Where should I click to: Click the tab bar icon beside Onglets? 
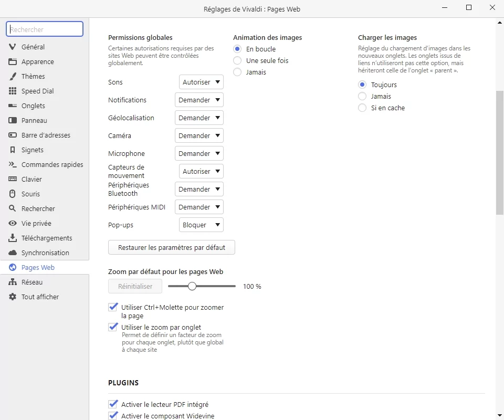point(13,106)
